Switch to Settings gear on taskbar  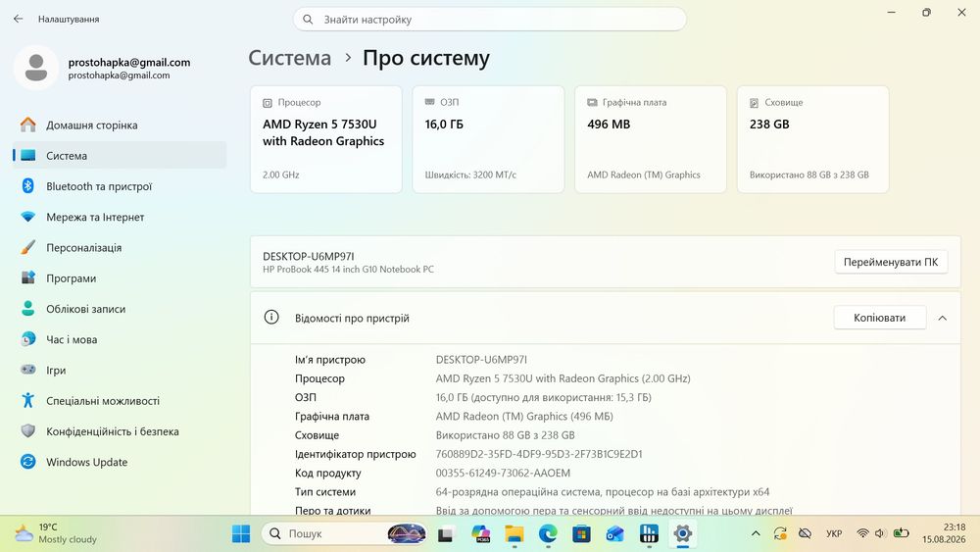[682, 534]
